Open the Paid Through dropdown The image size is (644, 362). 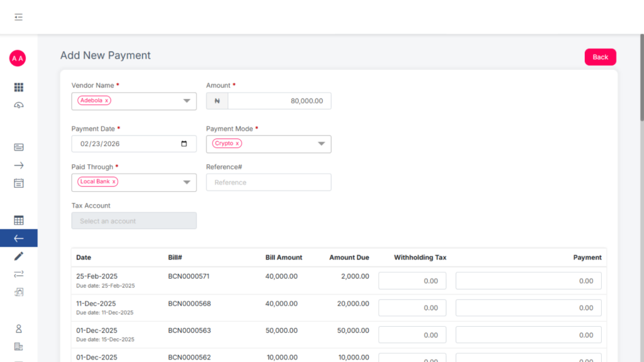(187, 183)
